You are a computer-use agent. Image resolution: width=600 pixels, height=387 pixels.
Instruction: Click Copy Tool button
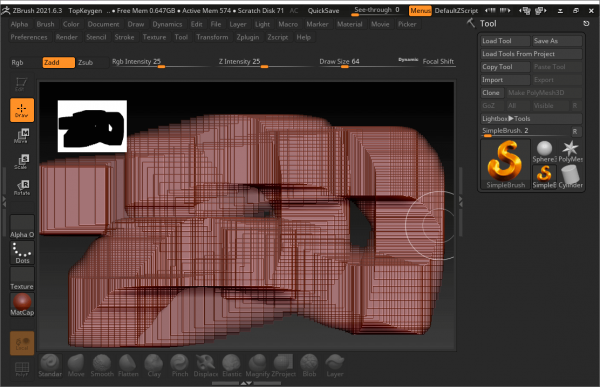(505, 67)
